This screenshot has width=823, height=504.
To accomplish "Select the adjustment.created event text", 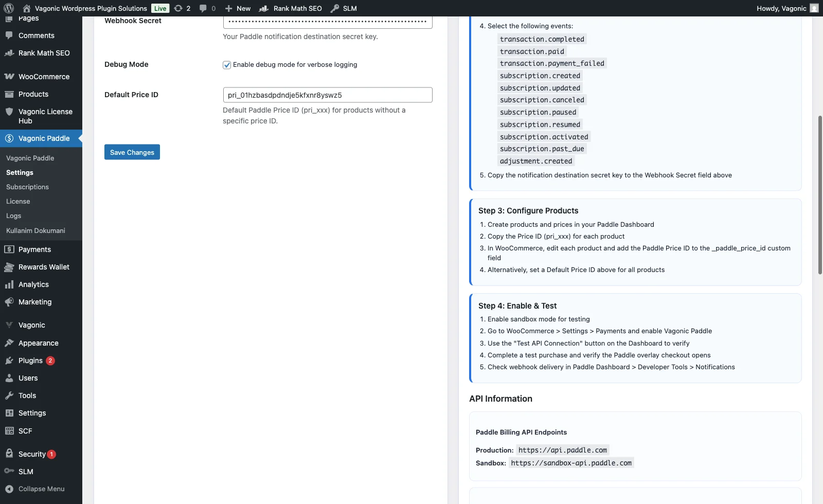I will (x=536, y=161).
